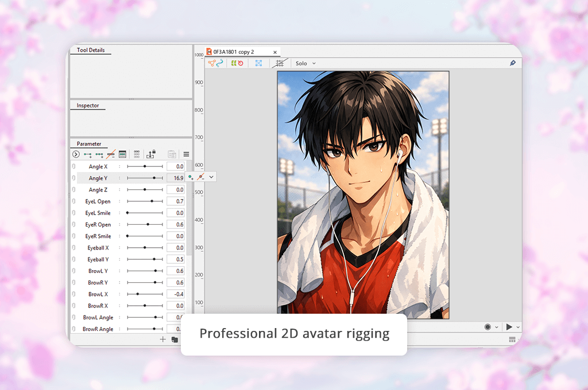Toggle the link icon beside Eyeball X

click(x=74, y=248)
